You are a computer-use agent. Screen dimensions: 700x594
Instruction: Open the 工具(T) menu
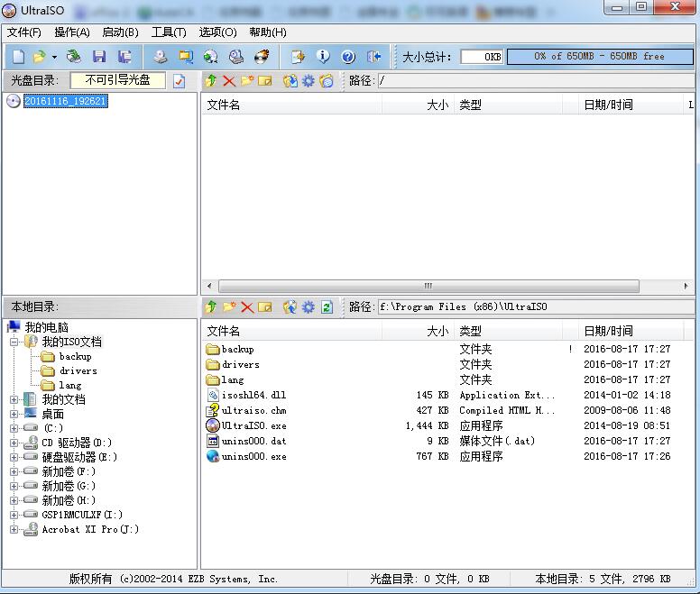169,32
